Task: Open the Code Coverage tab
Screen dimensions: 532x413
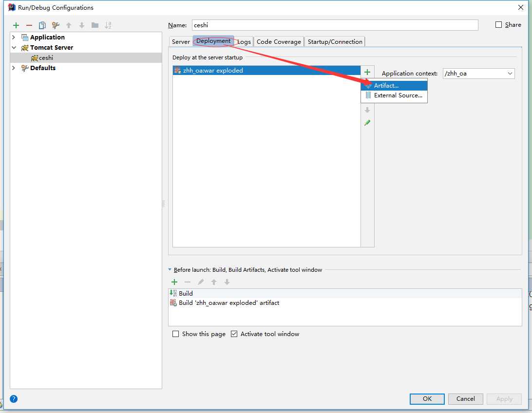Action: [x=279, y=42]
